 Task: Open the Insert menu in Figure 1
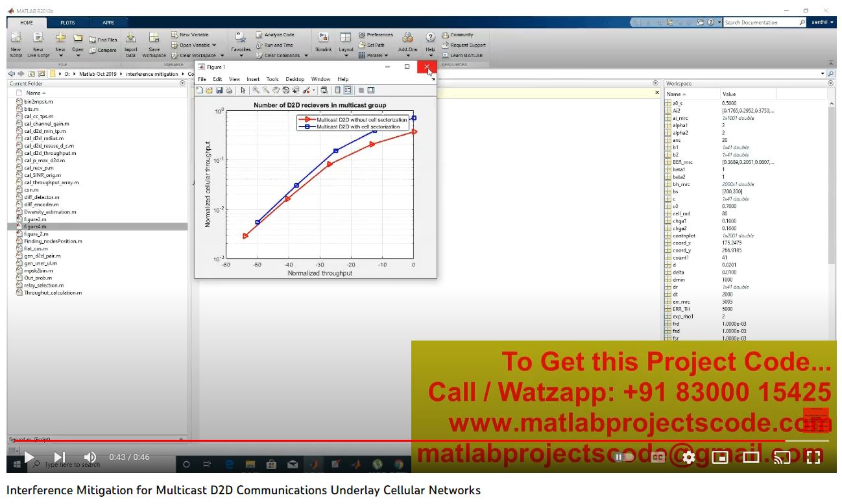253,79
